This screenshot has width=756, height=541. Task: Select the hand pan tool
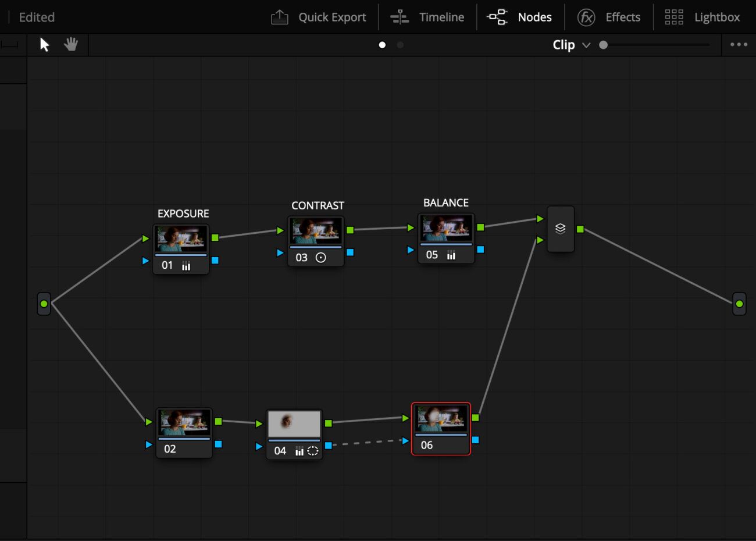tap(71, 44)
